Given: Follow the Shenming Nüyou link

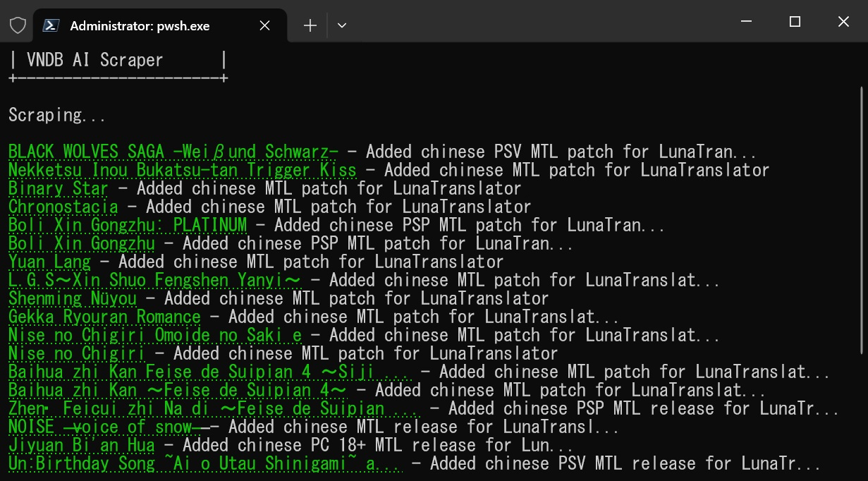Looking at the screenshot, I should 73,298.
